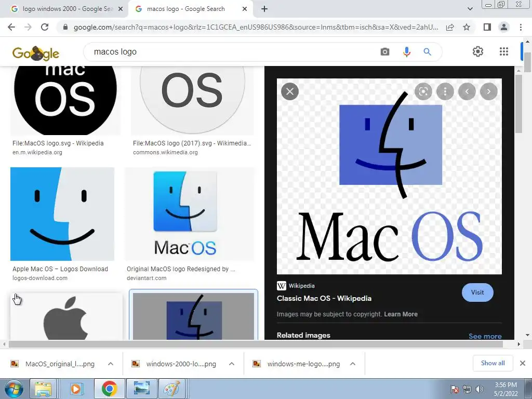Go back using browser back arrow
This screenshot has width=532, height=399.
coord(11,27)
